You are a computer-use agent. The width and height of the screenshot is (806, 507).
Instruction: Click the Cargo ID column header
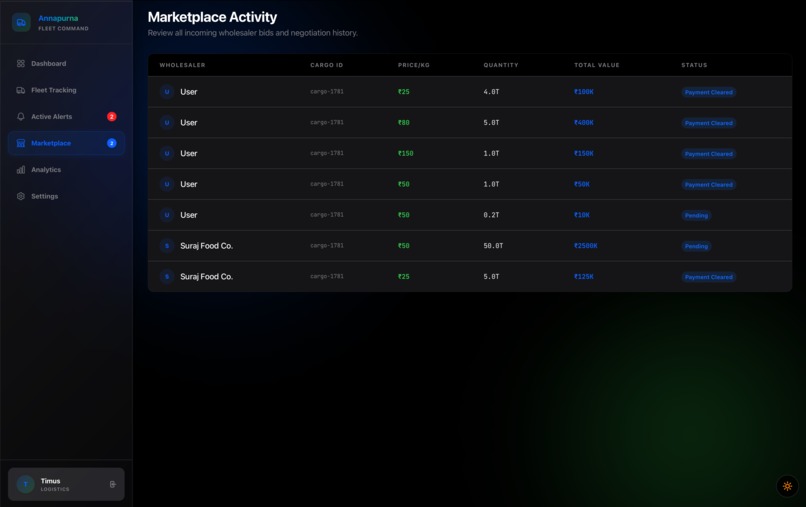pyautogui.click(x=326, y=65)
